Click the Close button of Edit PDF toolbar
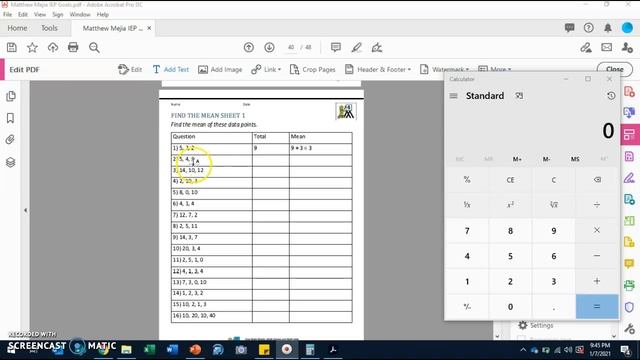The image size is (640, 360). [x=615, y=69]
